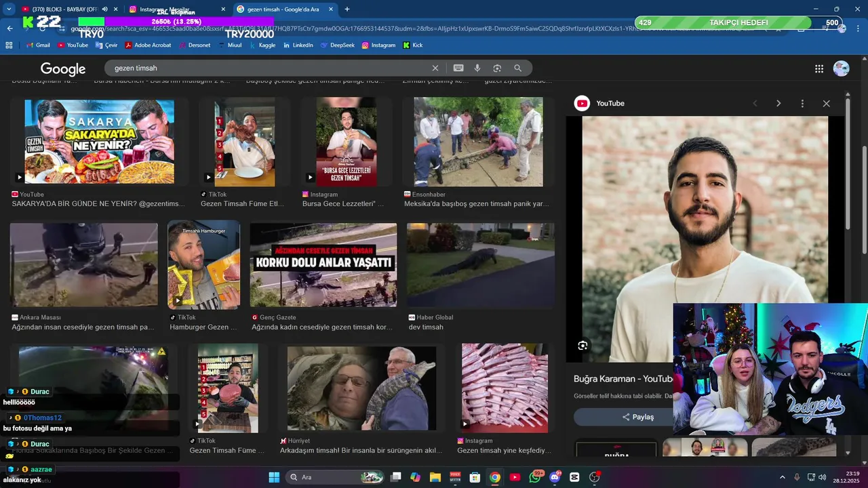Open the bookmarks bar apps grid
Image resolution: width=868 pixels, height=488 pixels.
click(x=9, y=45)
